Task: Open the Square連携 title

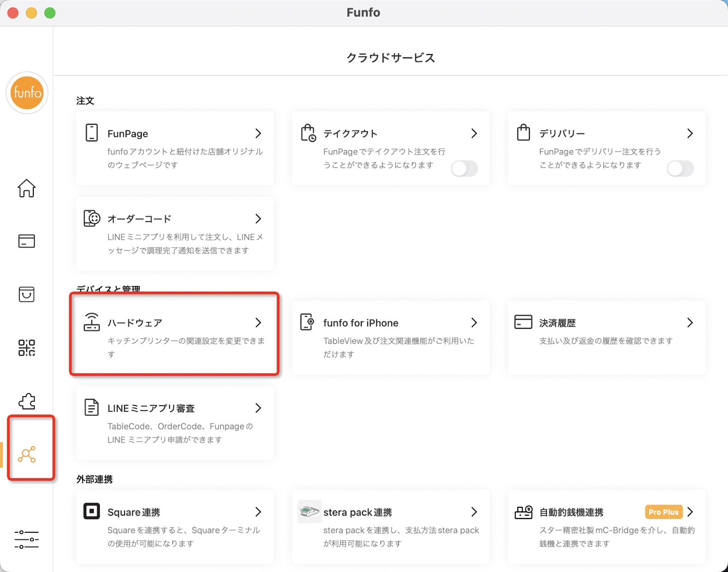Action: pos(134,512)
